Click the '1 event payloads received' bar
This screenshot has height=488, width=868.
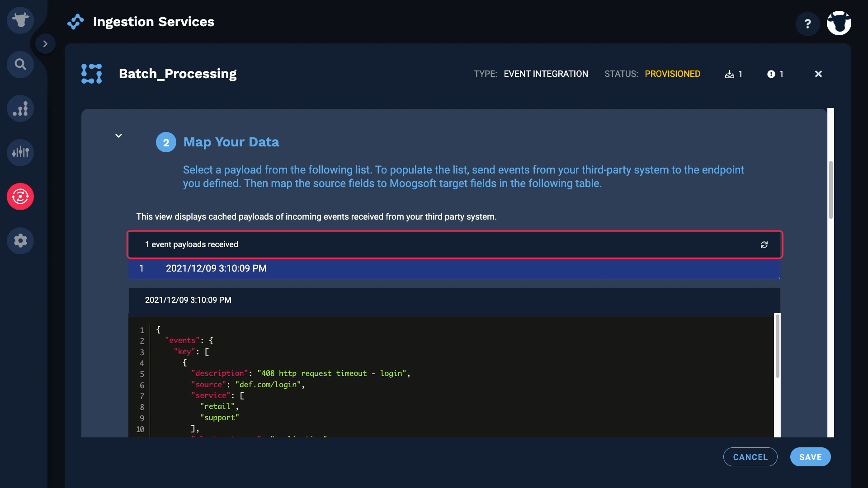(454, 244)
